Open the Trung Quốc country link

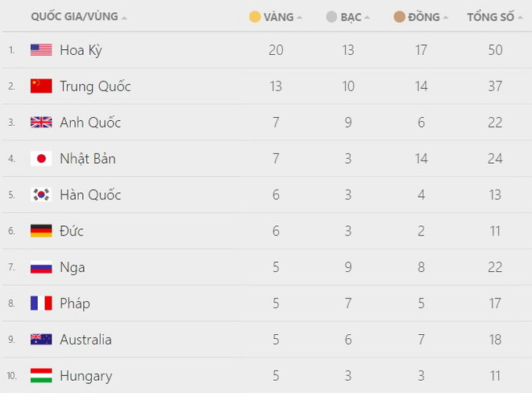coord(95,86)
